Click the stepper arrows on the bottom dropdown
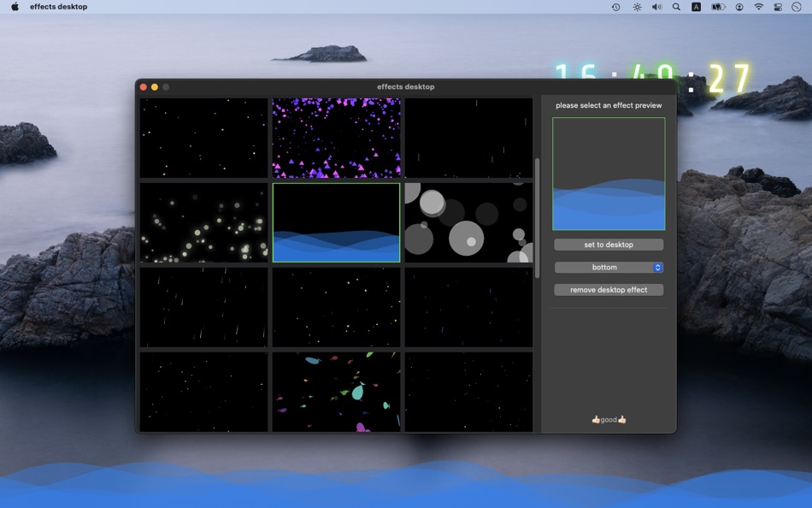The height and width of the screenshot is (508, 812). (656, 267)
